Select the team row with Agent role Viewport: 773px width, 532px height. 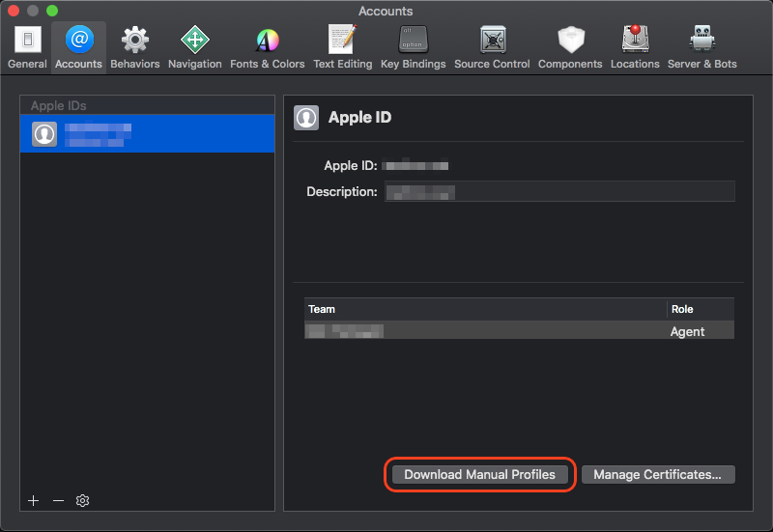click(x=519, y=330)
